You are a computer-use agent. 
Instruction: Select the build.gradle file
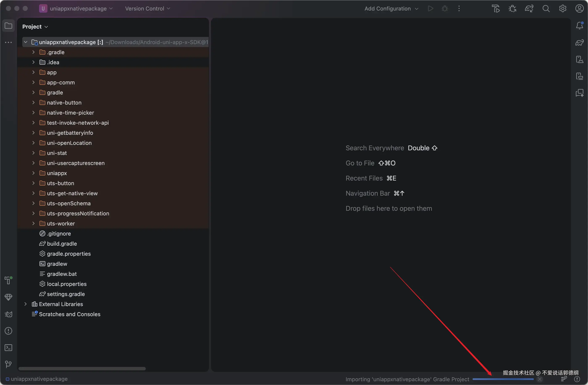(x=62, y=244)
